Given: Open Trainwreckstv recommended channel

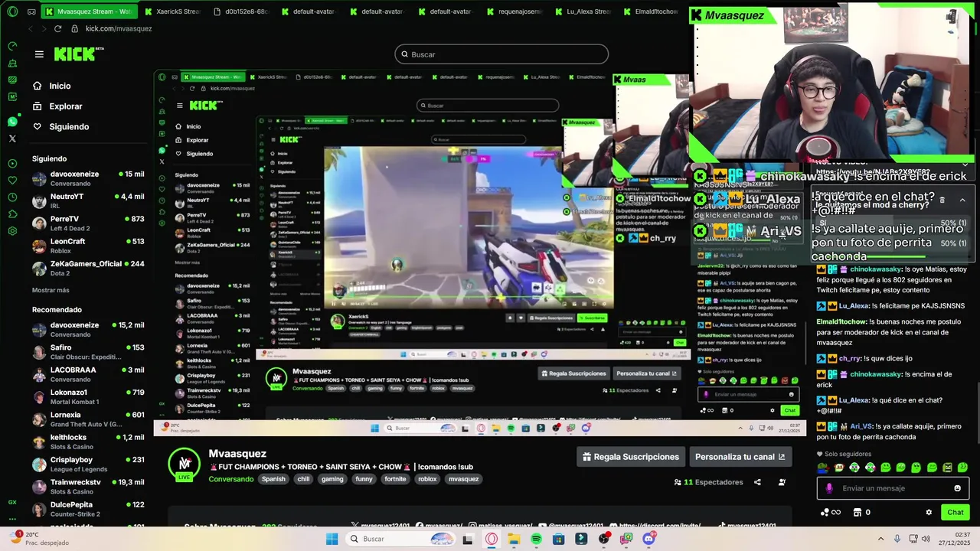Looking at the screenshot, I should [x=88, y=486].
